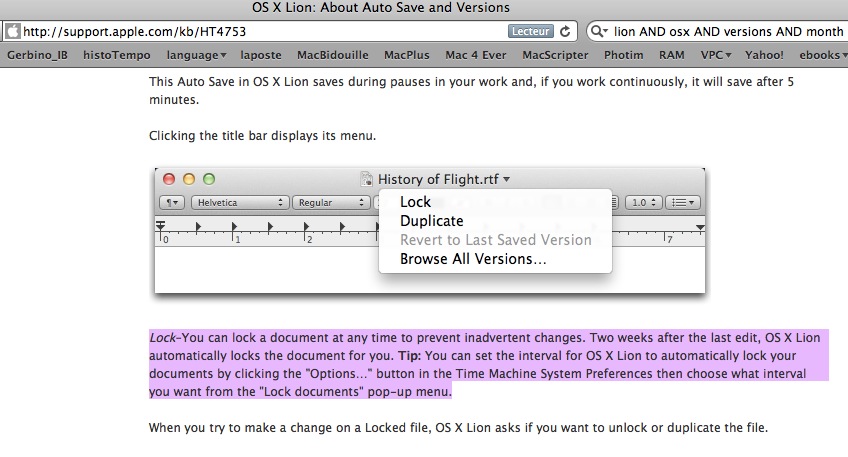This screenshot has width=848, height=457.
Task: Open the Yahoo! bookmark
Action: (x=764, y=55)
